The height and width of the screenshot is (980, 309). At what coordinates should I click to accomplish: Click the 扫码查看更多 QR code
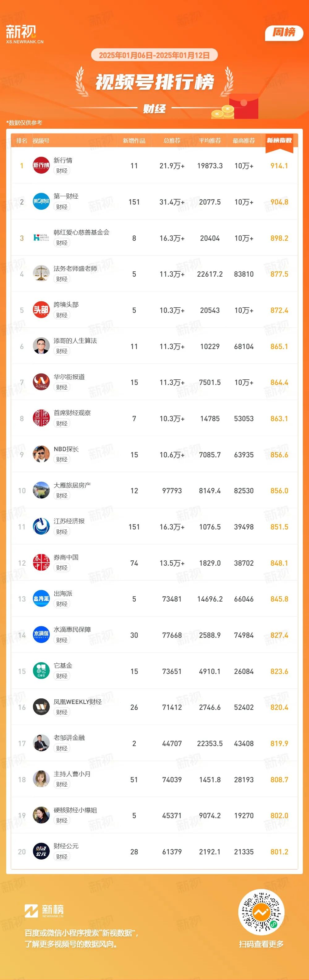pyautogui.click(x=261, y=912)
